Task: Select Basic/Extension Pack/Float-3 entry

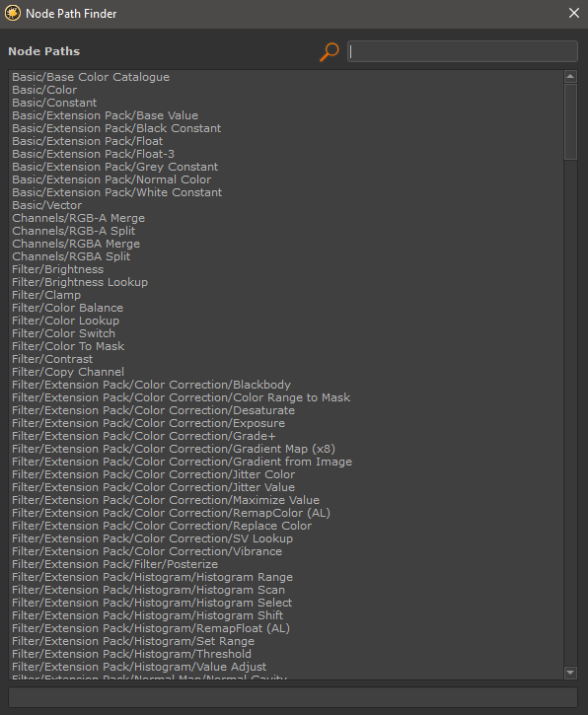Action: (x=93, y=154)
